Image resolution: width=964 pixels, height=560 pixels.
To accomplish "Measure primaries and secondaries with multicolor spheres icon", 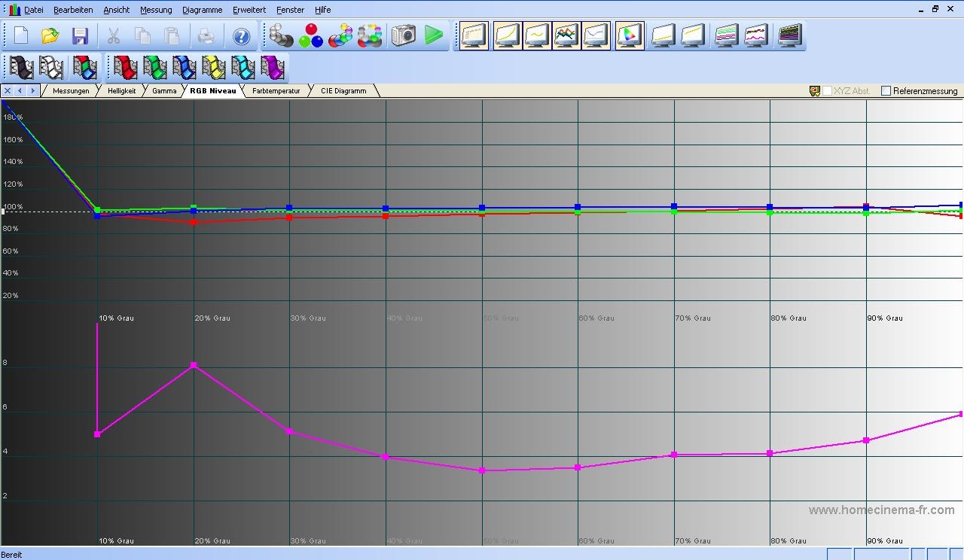I will click(340, 35).
